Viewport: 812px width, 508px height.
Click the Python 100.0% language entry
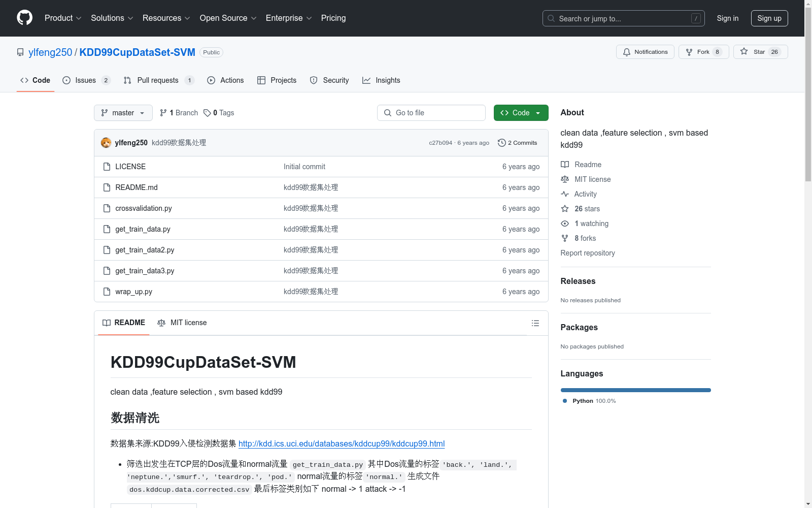point(589,401)
